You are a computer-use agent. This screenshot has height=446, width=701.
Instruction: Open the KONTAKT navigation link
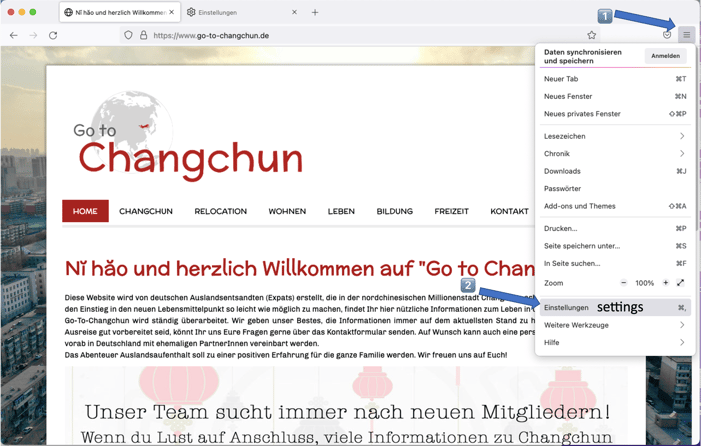point(509,211)
